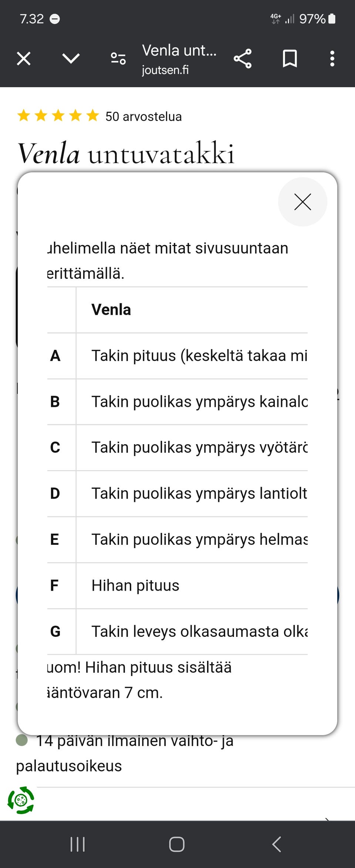Collapse the page with the down chevron
This screenshot has height=868, width=355.
click(71, 59)
